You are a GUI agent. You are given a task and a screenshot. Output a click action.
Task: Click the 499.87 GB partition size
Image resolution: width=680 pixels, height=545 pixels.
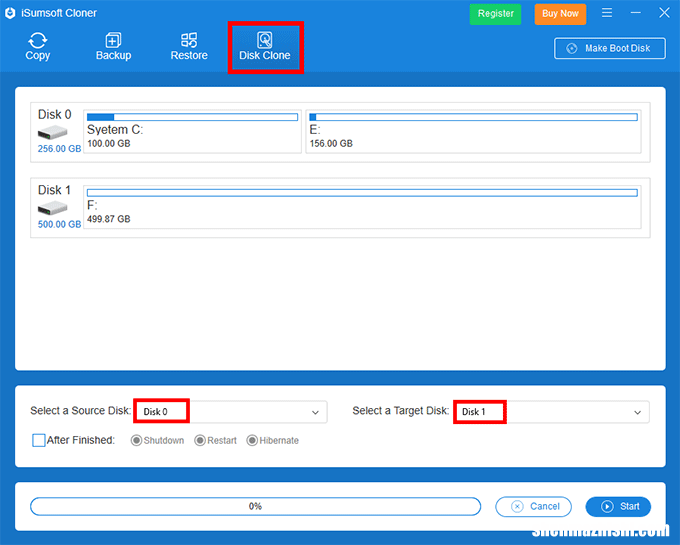pos(109,219)
